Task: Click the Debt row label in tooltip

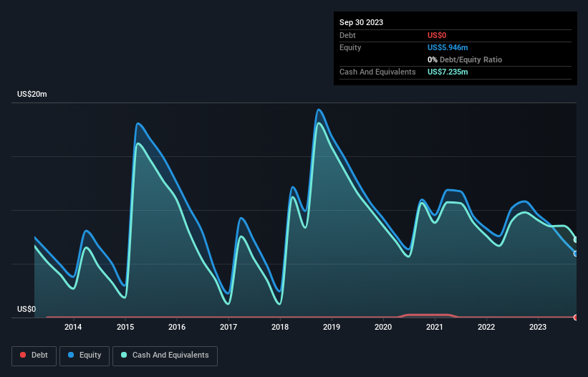Action: point(347,35)
